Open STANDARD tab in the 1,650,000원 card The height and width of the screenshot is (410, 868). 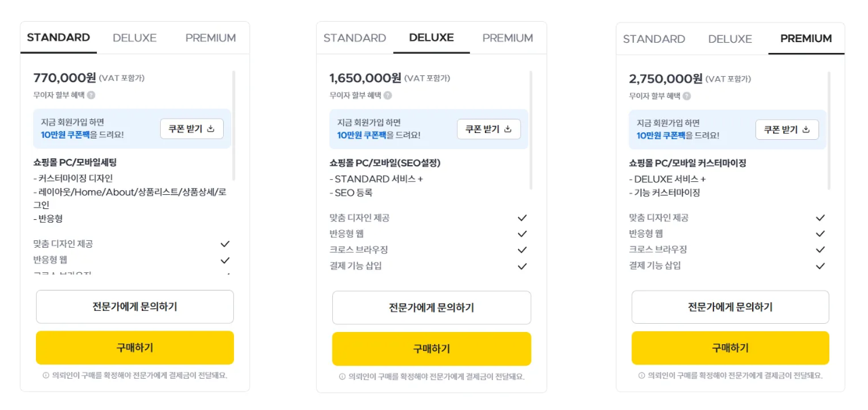355,38
